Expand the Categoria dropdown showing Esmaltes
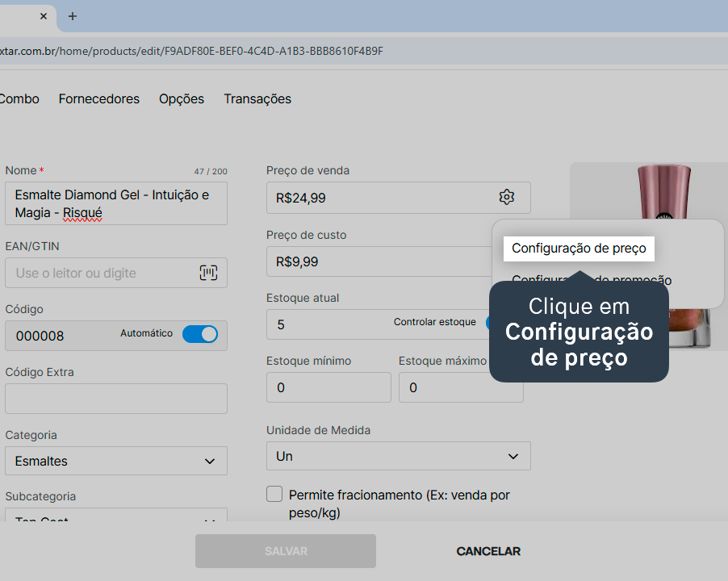Image resolution: width=728 pixels, height=581 pixels. coord(116,461)
